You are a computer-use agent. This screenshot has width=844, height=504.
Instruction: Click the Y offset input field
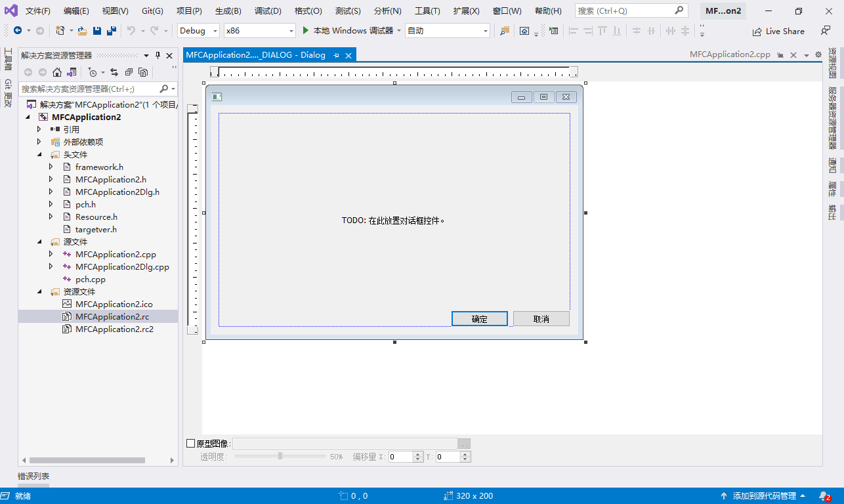click(448, 457)
